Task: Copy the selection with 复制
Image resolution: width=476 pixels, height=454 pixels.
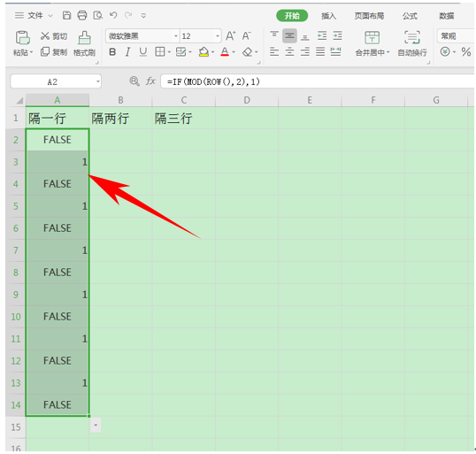Action: (54, 52)
